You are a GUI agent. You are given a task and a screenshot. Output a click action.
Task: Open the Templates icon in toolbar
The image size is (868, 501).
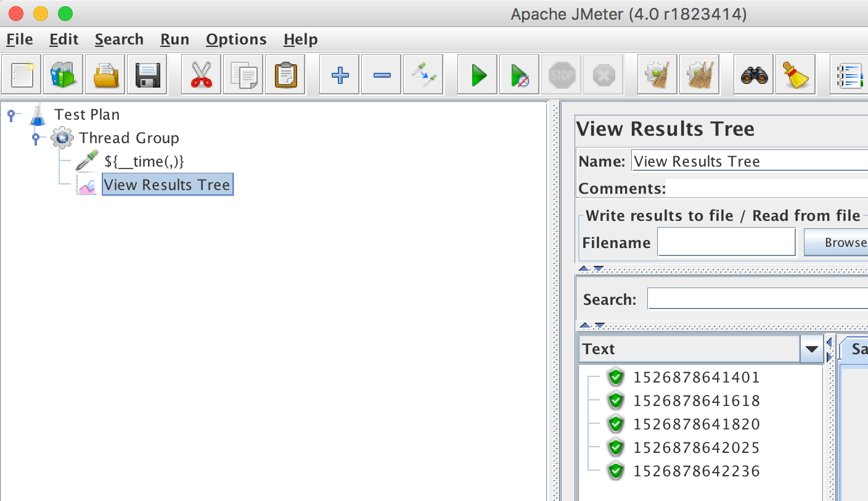point(63,75)
